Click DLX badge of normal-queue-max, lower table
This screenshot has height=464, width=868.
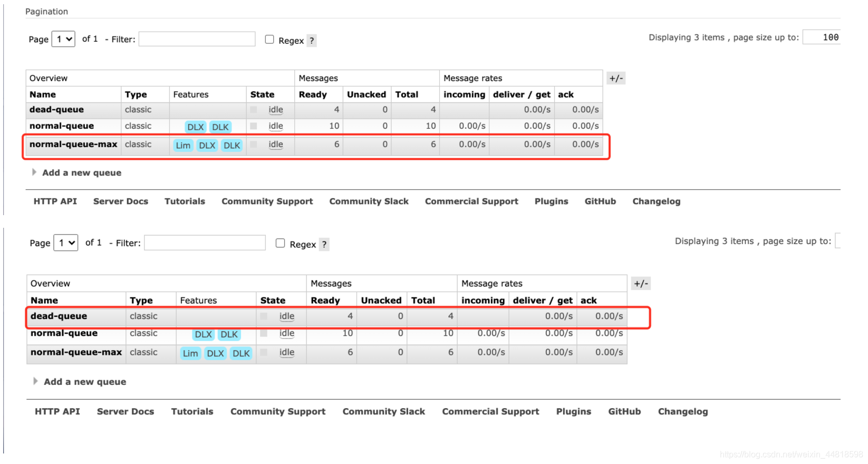coord(215,353)
